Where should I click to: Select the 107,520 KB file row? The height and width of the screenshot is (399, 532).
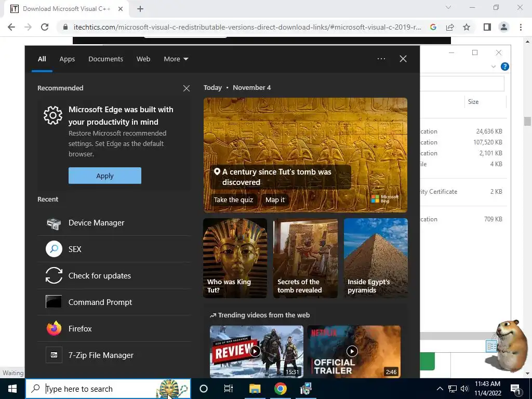pyautogui.click(x=463, y=142)
